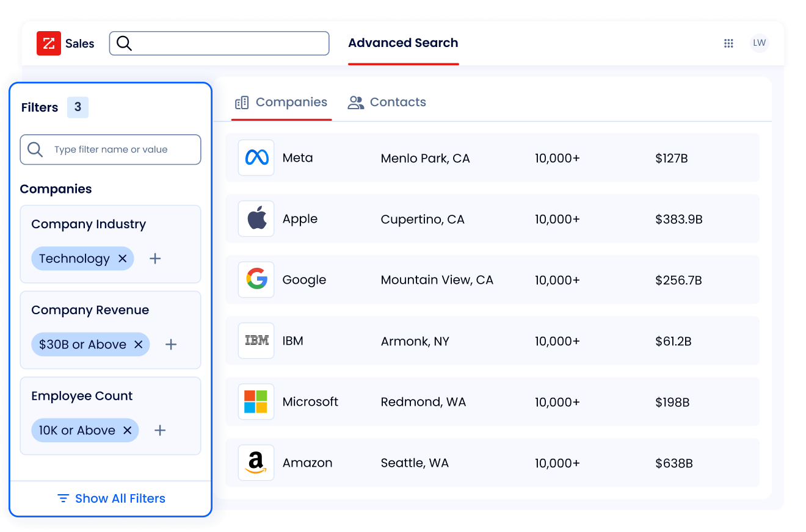Remove the 10K or Above filter

tap(127, 431)
